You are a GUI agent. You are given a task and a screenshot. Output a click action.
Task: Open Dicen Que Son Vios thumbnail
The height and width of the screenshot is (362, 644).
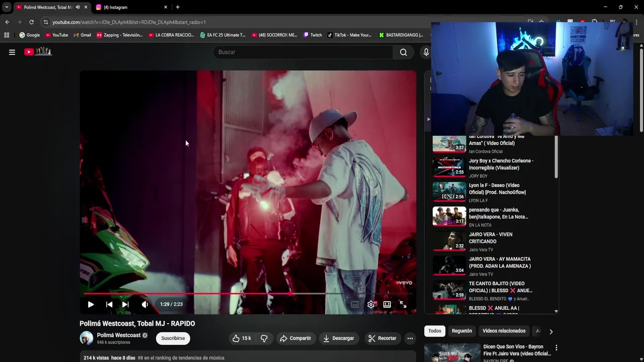(452, 353)
